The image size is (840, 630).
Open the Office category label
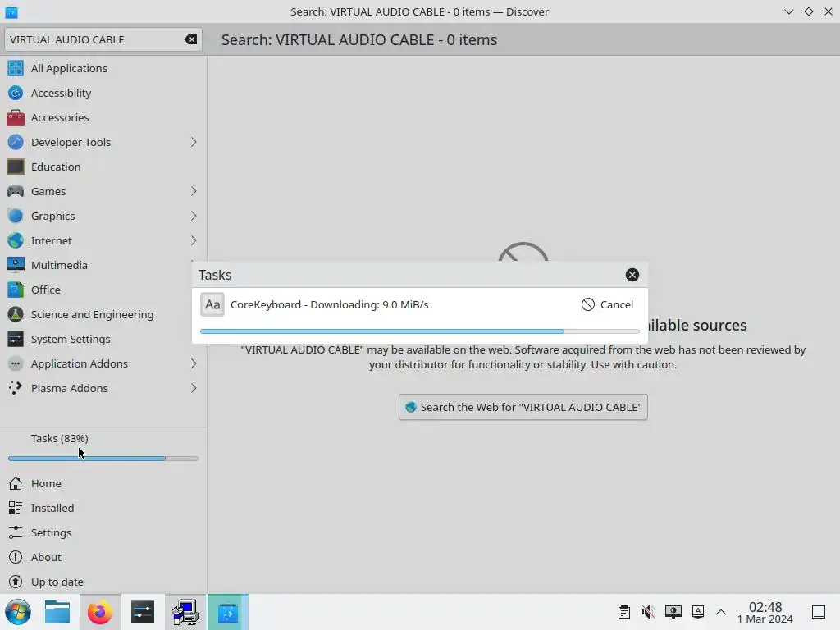46,290
